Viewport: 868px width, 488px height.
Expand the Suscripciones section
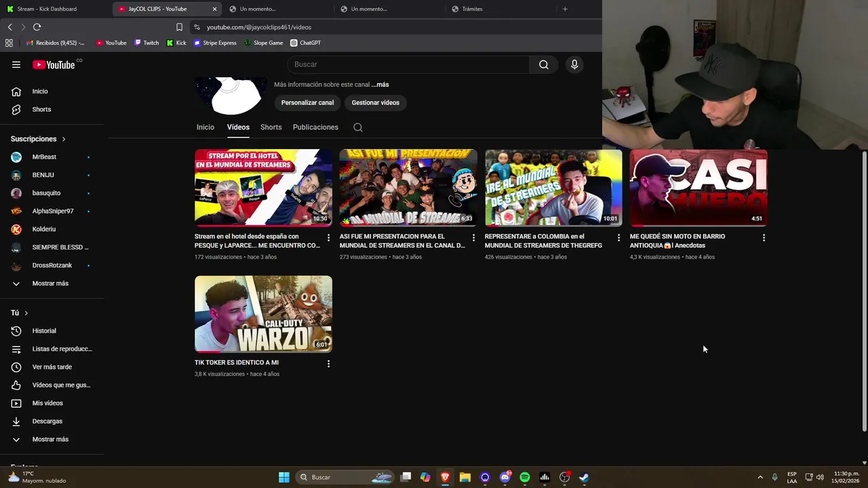(39, 139)
